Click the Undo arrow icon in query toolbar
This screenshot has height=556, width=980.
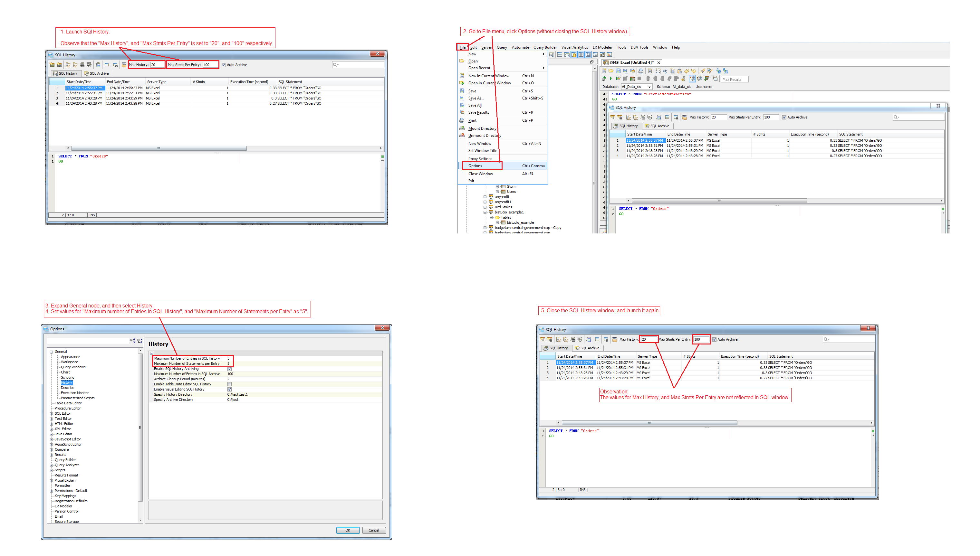(x=687, y=71)
